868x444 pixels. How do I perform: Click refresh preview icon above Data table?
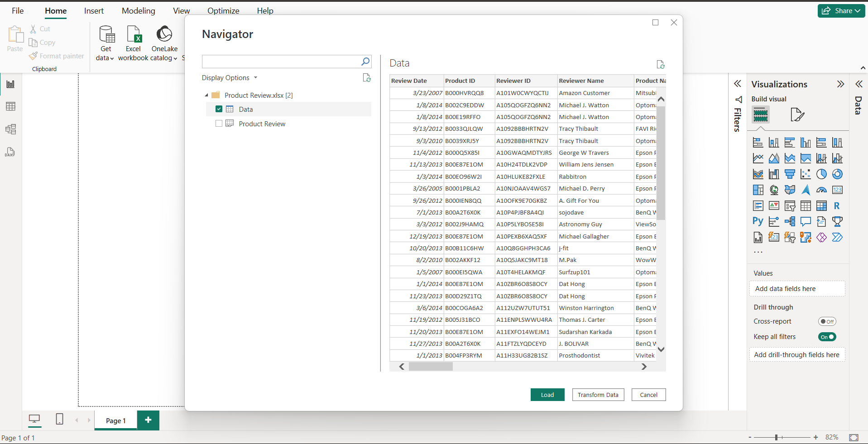(661, 65)
